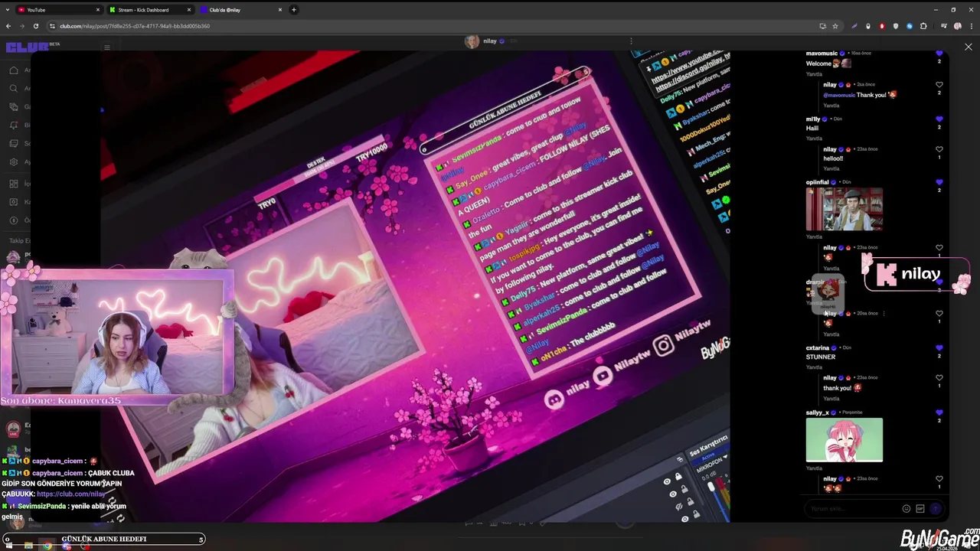980x551 pixels.
Task: Click the search icon in Club sidebar
Action: click(14, 89)
